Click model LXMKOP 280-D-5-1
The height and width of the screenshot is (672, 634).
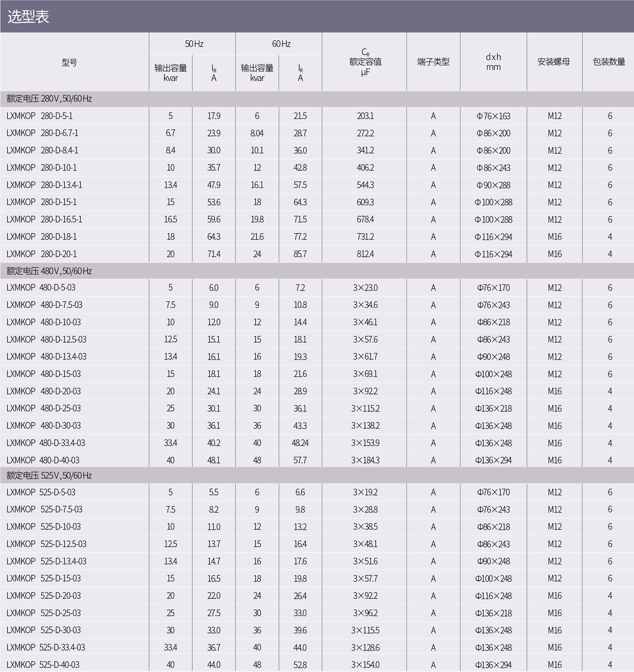click(x=40, y=116)
